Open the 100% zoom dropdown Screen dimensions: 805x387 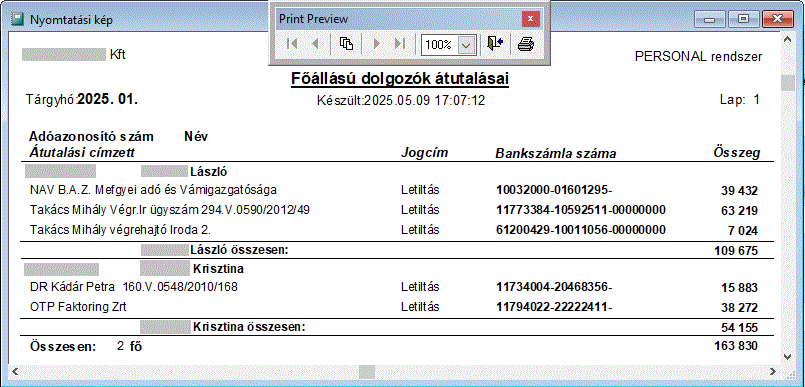pos(466,45)
